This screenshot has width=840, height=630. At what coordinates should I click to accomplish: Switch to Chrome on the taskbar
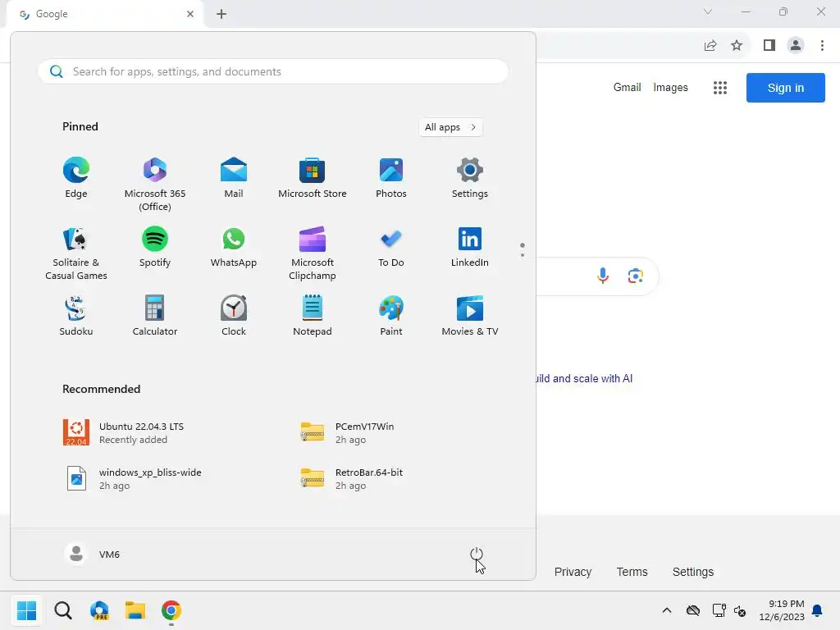tap(171, 610)
